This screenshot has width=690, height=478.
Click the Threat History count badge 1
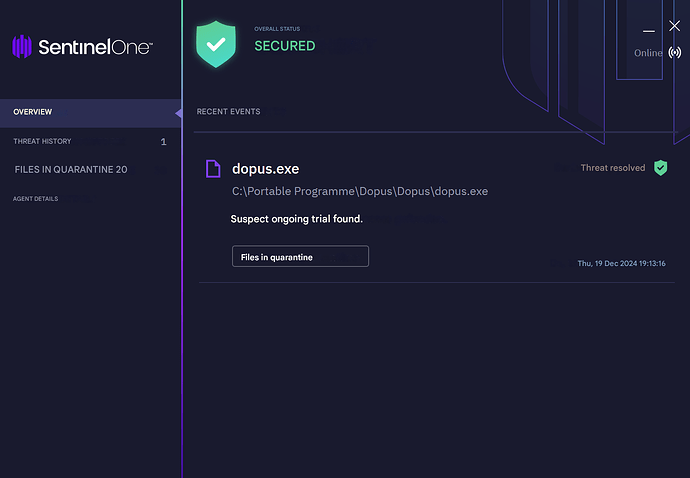pyautogui.click(x=163, y=142)
